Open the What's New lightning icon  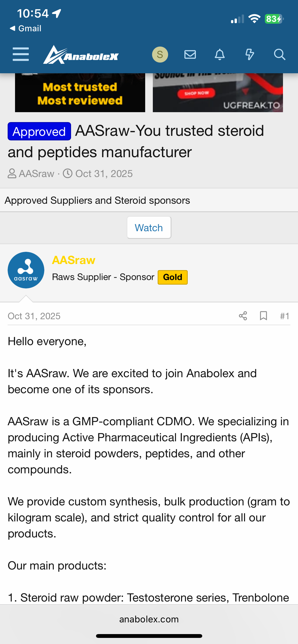[250, 54]
